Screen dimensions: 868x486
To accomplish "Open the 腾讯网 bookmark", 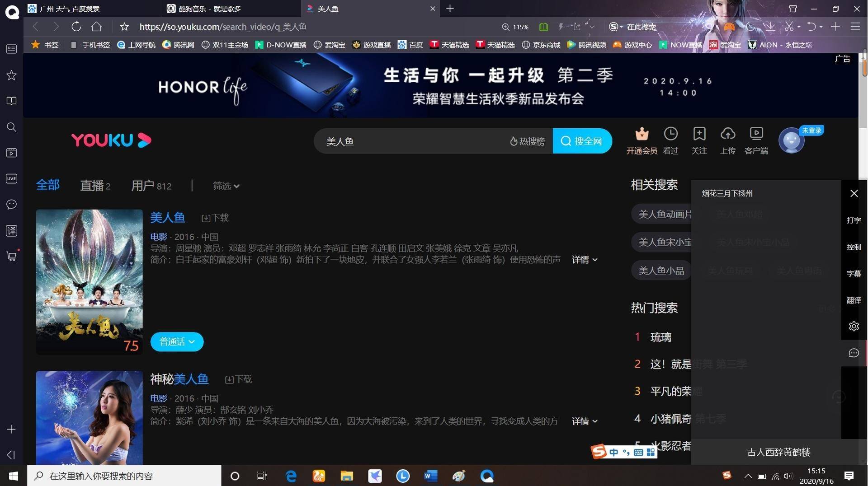I will (x=178, y=45).
